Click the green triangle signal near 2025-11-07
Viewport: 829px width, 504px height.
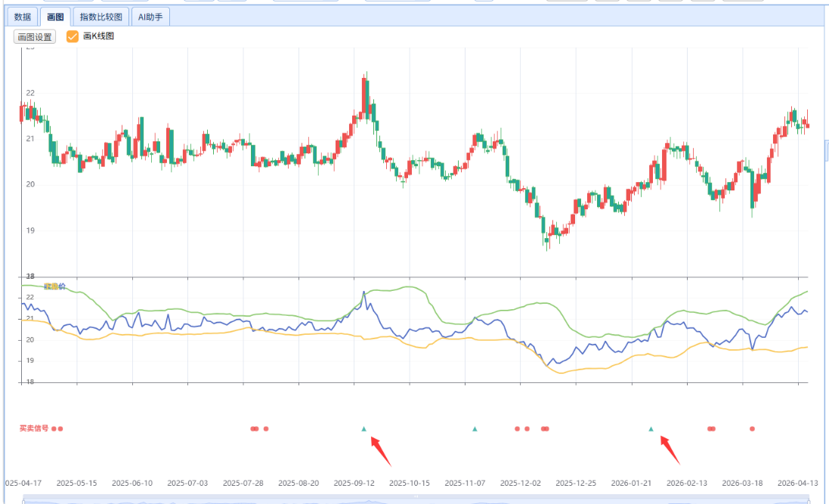point(475,428)
